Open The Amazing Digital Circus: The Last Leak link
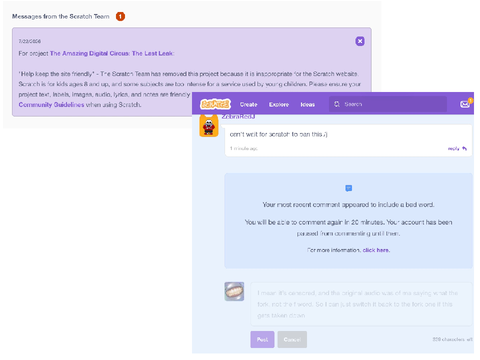 (x=112, y=53)
